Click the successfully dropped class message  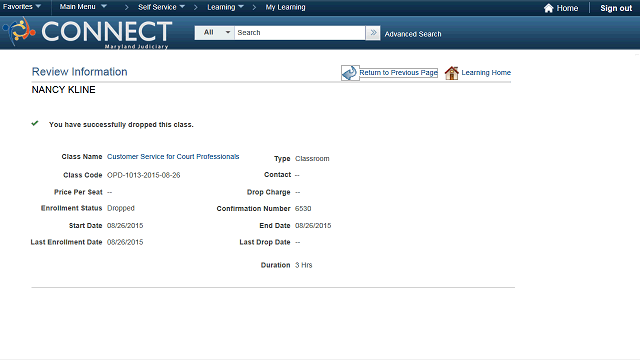121,124
